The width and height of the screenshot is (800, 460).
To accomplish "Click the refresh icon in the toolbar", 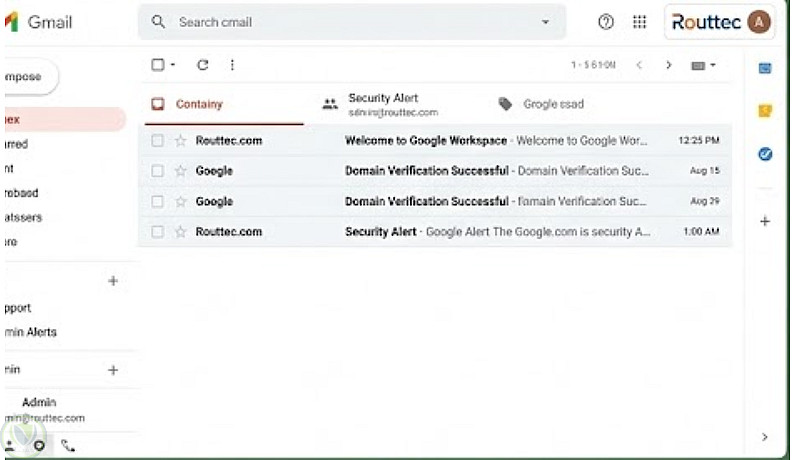I will point(203,65).
